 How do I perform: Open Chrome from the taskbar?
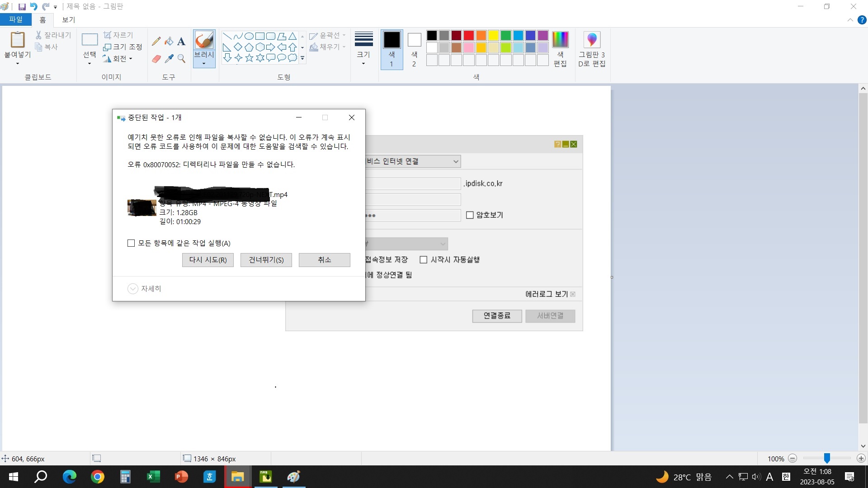pyautogui.click(x=97, y=477)
